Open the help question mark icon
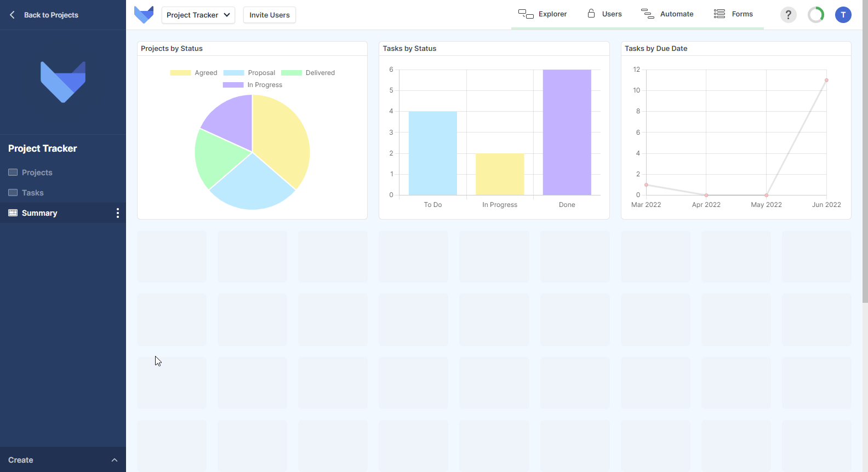The height and width of the screenshot is (472, 868). coord(788,15)
